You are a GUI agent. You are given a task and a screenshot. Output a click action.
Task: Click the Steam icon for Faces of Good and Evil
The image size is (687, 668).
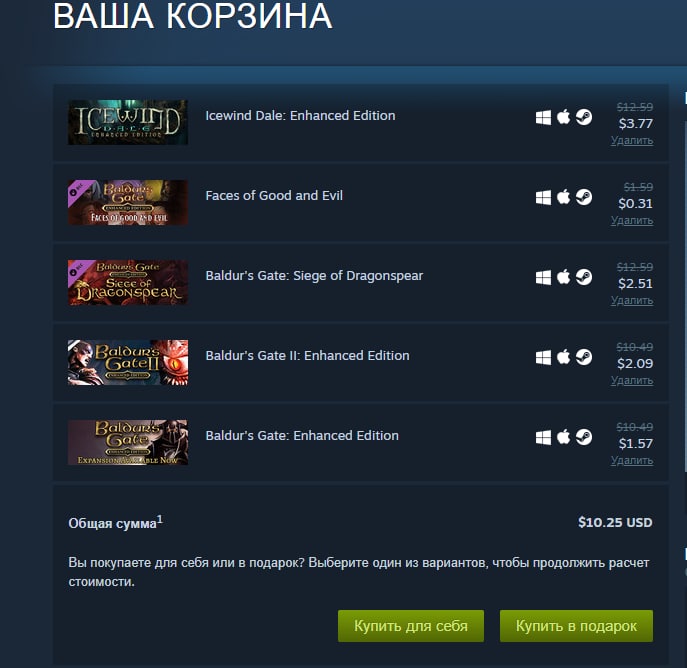(584, 197)
